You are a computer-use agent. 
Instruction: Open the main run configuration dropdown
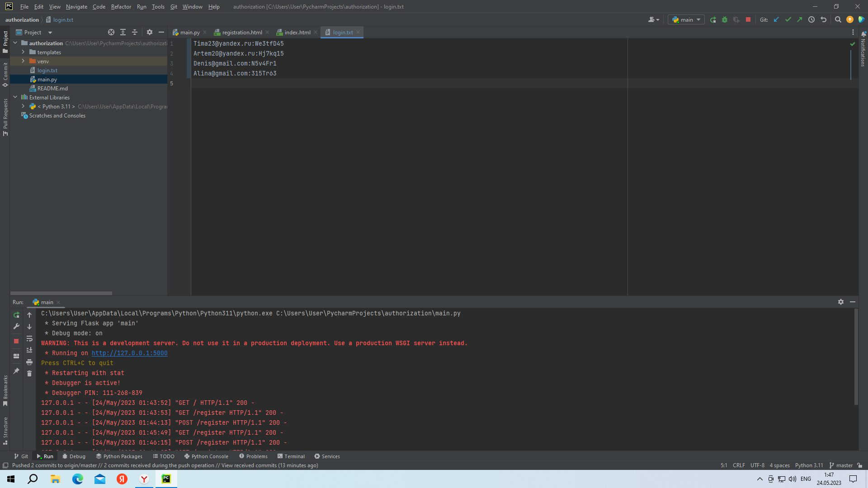pos(686,20)
